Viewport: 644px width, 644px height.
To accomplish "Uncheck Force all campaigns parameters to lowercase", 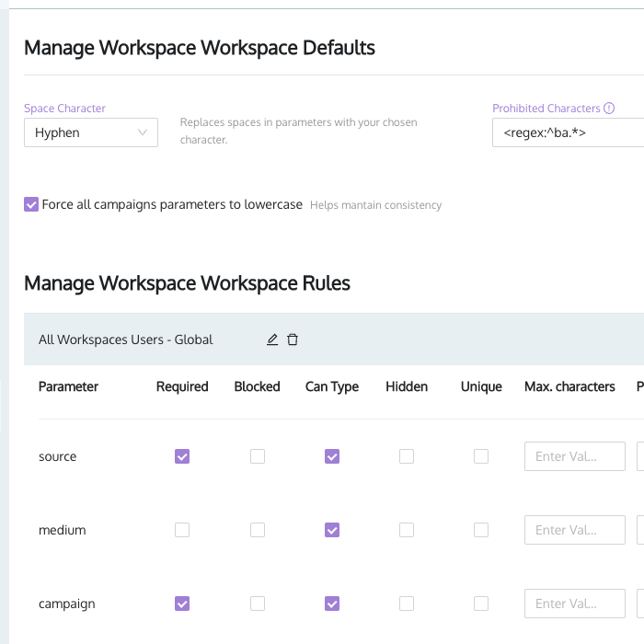I will click(31, 204).
